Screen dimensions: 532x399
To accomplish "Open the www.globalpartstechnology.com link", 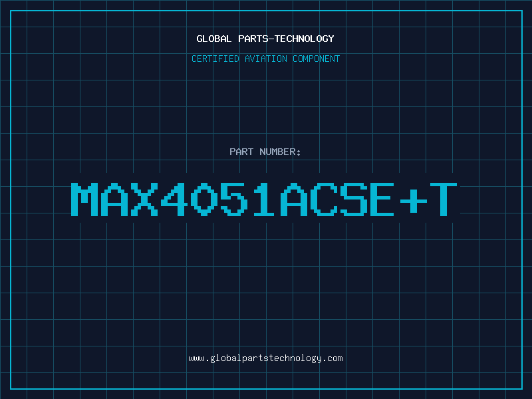I will click(x=265, y=358).
